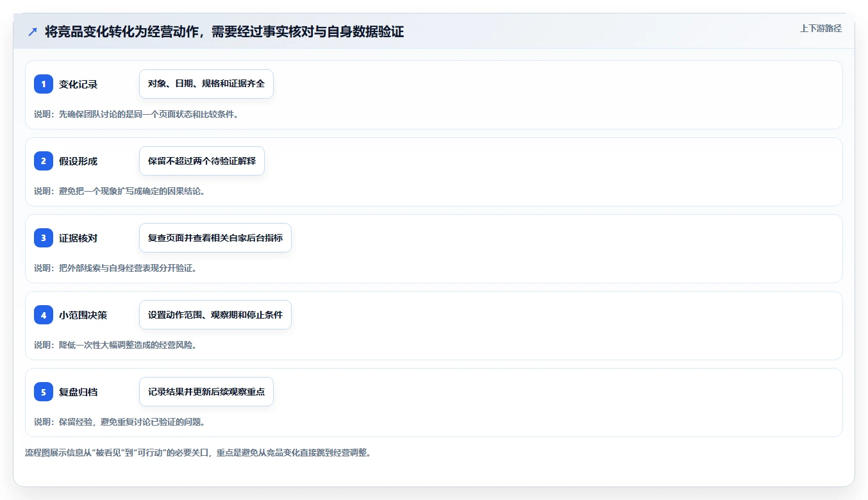This screenshot has width=868, height=500.
Task: Click the note 降低一次性大幅调整造成的经营风险
Action: click(x=115, y=345)
